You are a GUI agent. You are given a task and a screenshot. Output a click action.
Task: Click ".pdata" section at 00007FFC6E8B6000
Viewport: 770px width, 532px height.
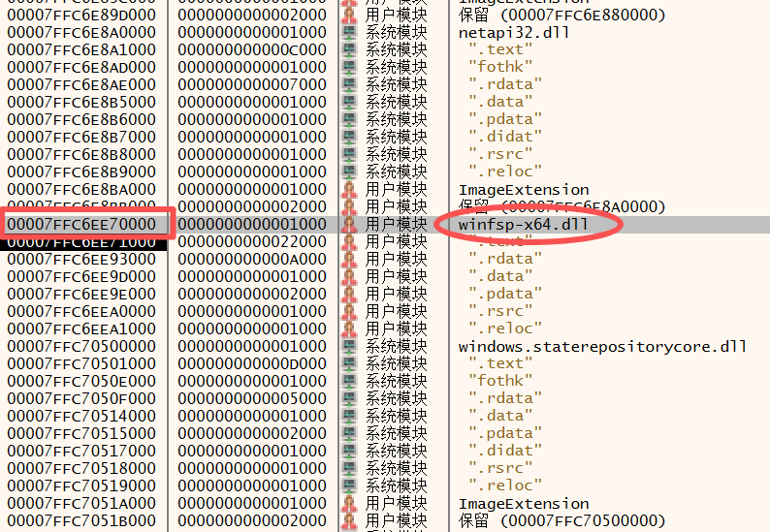tap(505, 119)
